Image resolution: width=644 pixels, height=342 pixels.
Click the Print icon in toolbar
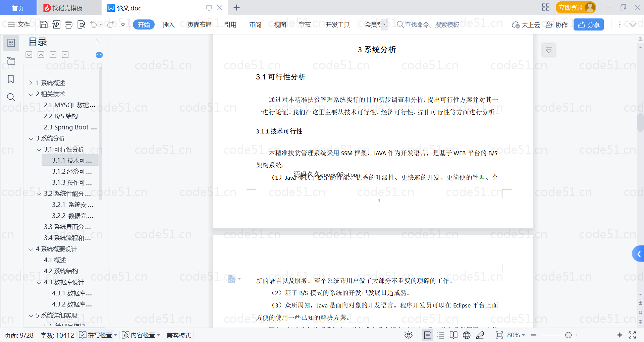pos(68,24)
